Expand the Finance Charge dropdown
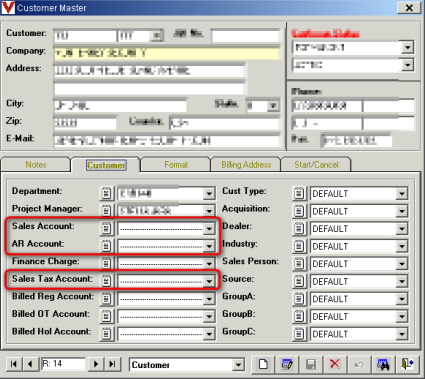425x379 pixels. (x=209, y=264)
